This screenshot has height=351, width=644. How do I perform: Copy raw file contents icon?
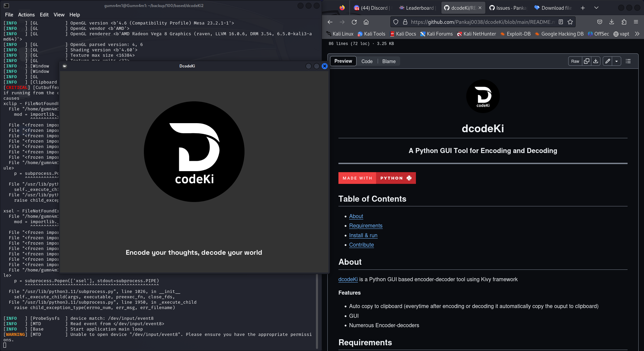tap(587, 61)
